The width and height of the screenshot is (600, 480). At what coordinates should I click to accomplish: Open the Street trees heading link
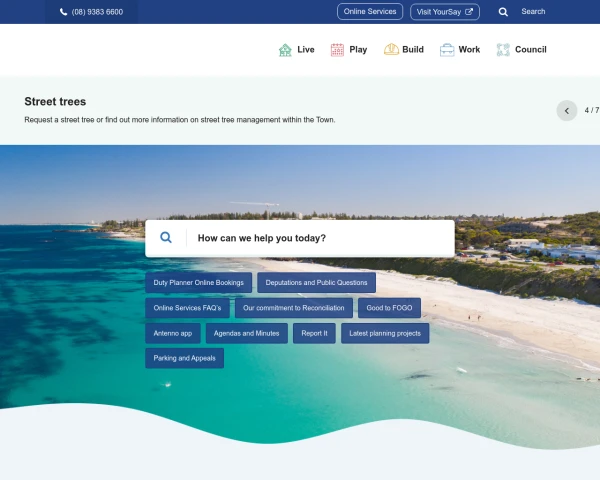coord(55,102)
